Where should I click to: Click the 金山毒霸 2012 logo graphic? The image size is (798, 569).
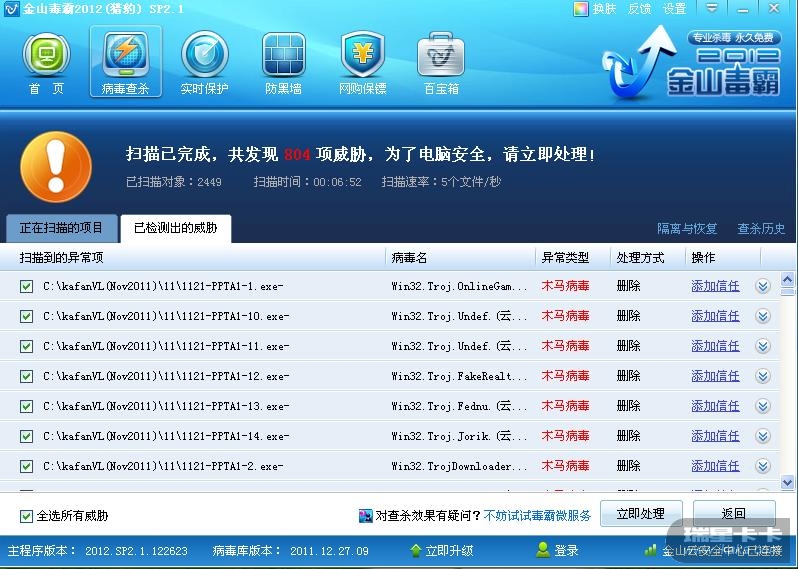point(692,63)
